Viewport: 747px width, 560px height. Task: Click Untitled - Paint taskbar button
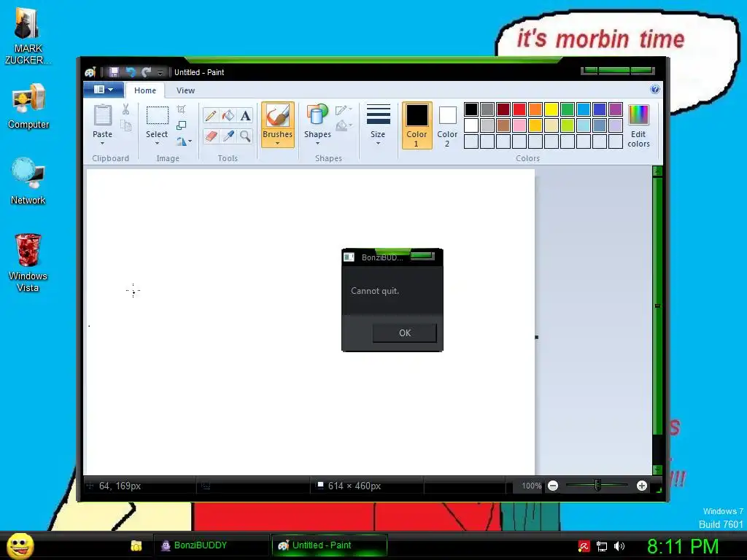point(329,545)
